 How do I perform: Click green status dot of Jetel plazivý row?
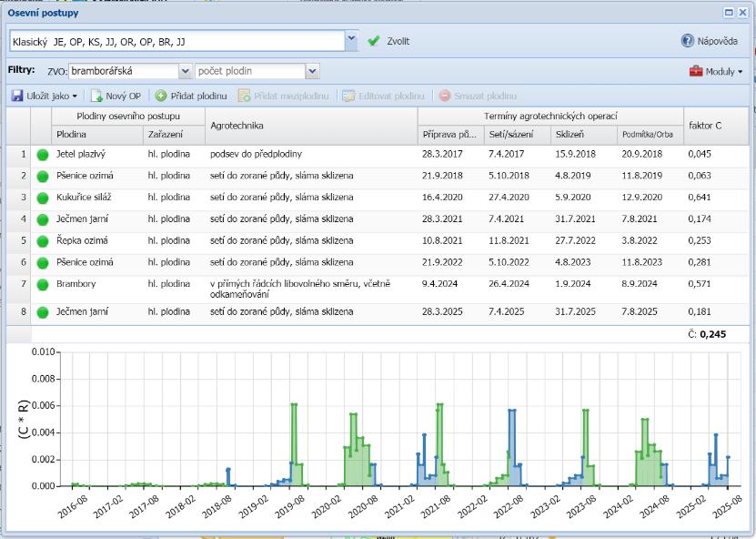click(43, 155)
